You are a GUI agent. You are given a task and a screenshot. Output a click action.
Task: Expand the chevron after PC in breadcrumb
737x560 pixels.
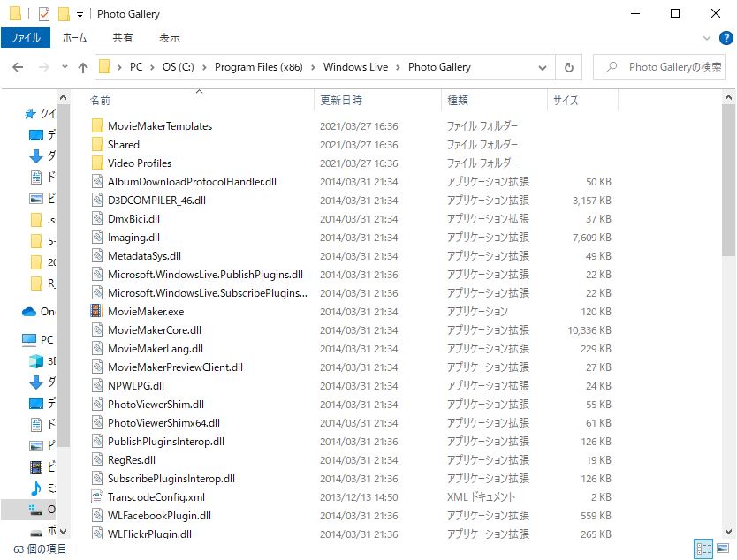click(152, 68)
